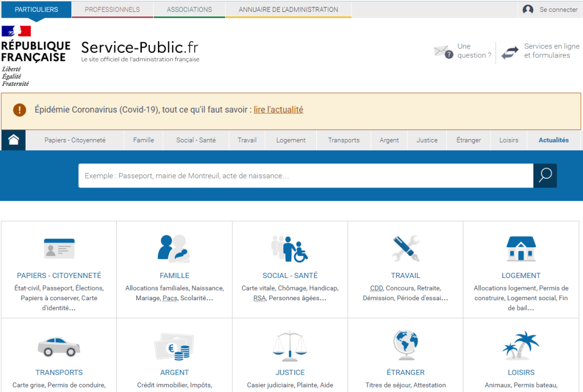
Task: Click the search input field
Action: pos(305,175)
